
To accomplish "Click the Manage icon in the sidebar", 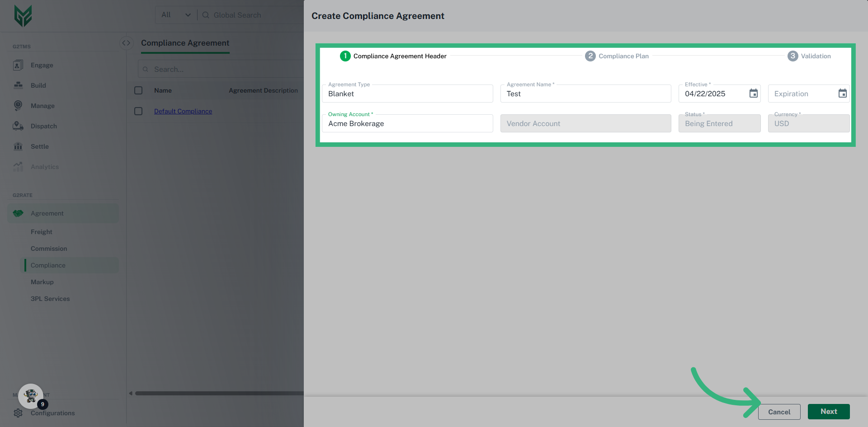I will [18, 106].
